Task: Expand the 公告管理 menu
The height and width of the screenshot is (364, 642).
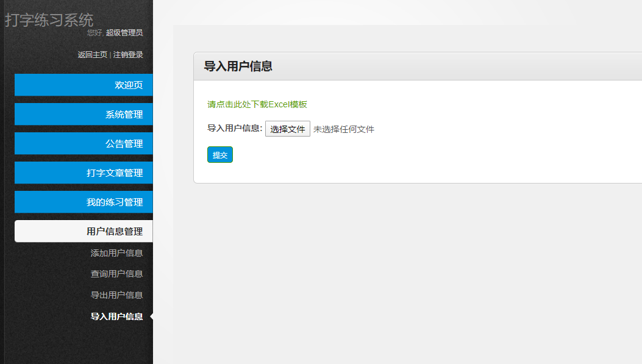Action: (84, 143)
